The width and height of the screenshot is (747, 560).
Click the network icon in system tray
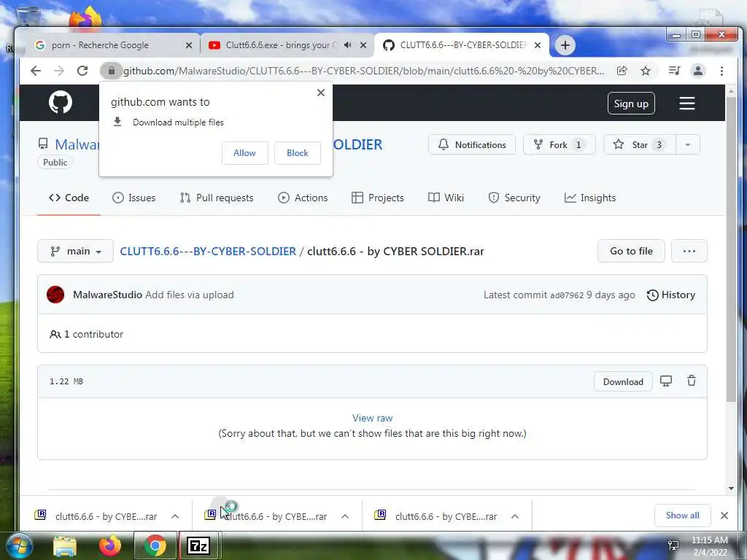click(x=673, y=545)
